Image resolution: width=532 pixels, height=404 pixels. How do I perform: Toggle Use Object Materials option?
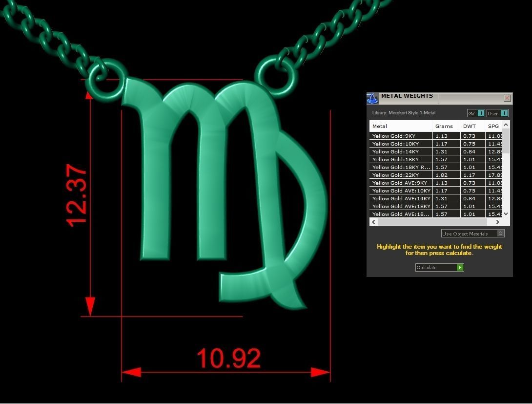pyautogui.click(x=472, y=234)
